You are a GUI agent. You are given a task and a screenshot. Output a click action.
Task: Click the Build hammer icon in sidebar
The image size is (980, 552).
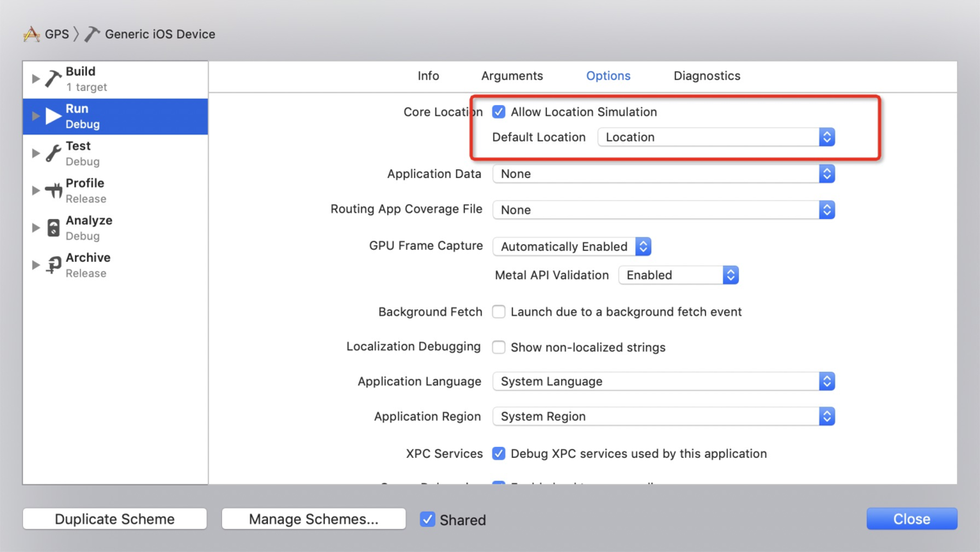53,79
